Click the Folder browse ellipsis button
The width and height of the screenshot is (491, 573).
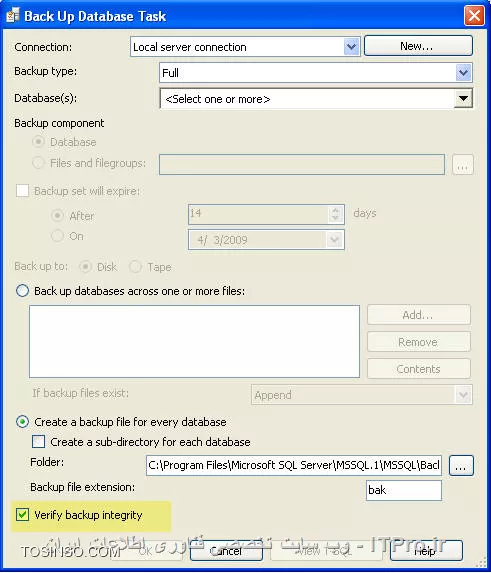(461, 465)
